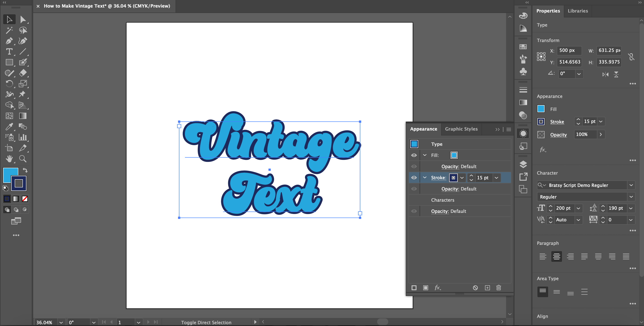The height and width of the screenshot is (326, 644).
Task: Select the Line Segment tool
Action: tap(23, 51)
